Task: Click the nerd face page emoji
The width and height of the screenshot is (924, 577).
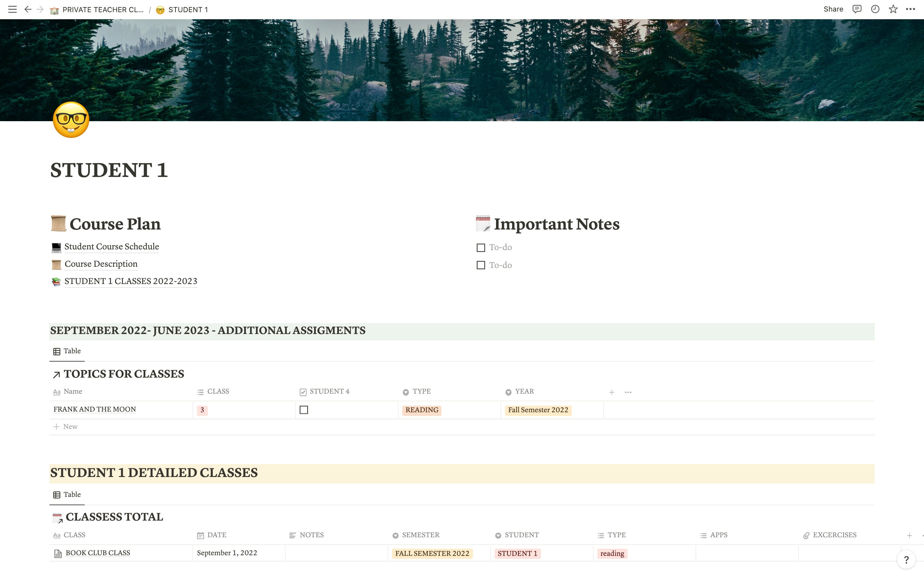Action: pyautogui.click(x=71, y=120)
